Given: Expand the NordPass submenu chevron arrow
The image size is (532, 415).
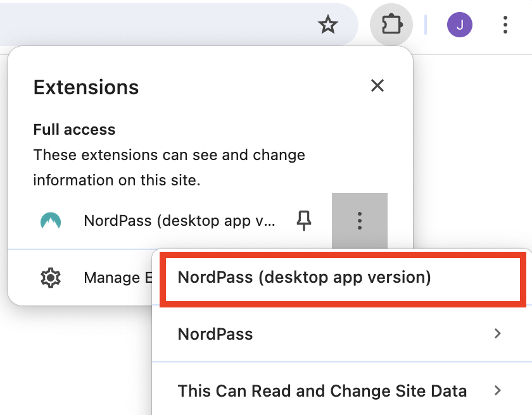Looking at the screenshot, I should (498, 334).
